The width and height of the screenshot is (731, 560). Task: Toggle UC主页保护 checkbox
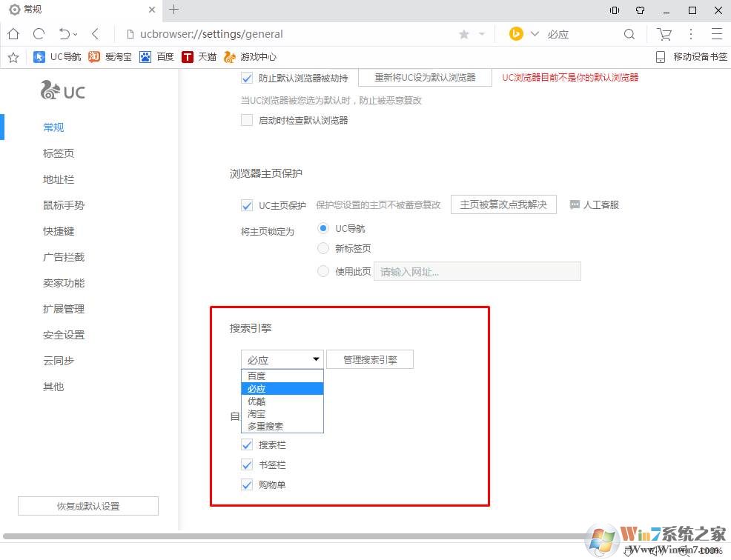247,205
